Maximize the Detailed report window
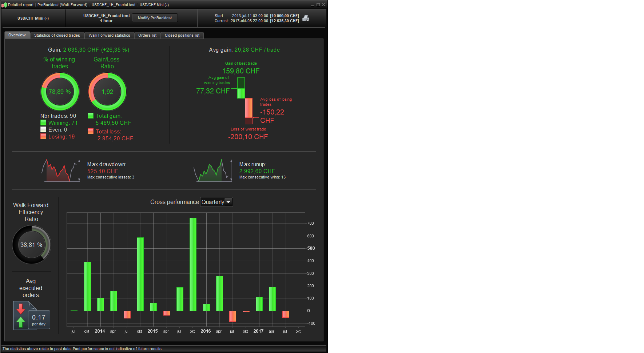Screen dimensions: 644x353 [x=318, y=5]
